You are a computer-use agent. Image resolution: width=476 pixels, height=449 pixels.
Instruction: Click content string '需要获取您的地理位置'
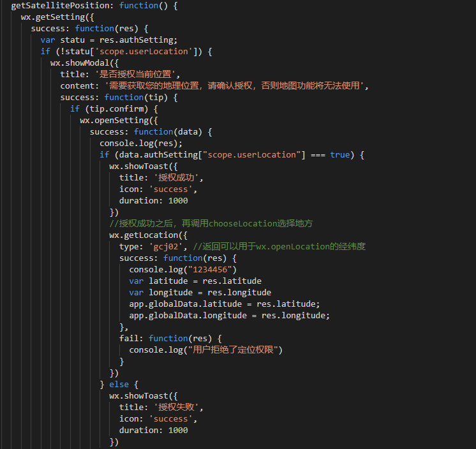coord(154,86)
